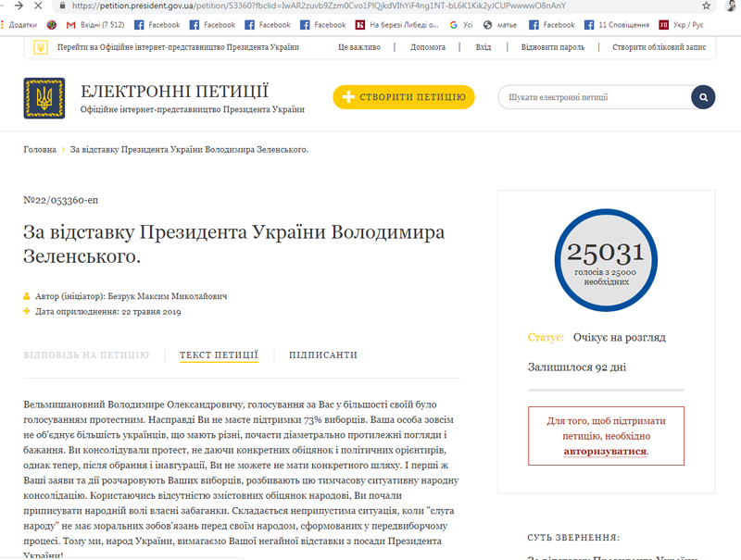Screen dimensions: 741x560
Task: Click the browser forward arrow
Action: (16, 6)
